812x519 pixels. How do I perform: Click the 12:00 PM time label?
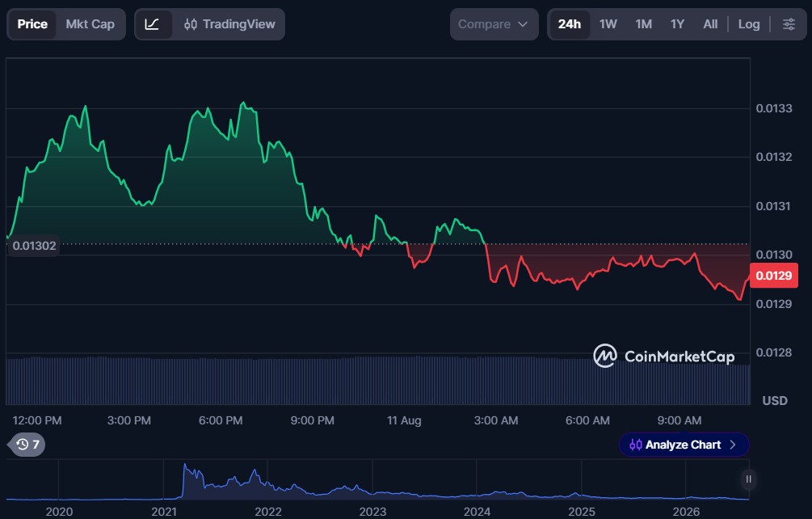pos(37,420)
